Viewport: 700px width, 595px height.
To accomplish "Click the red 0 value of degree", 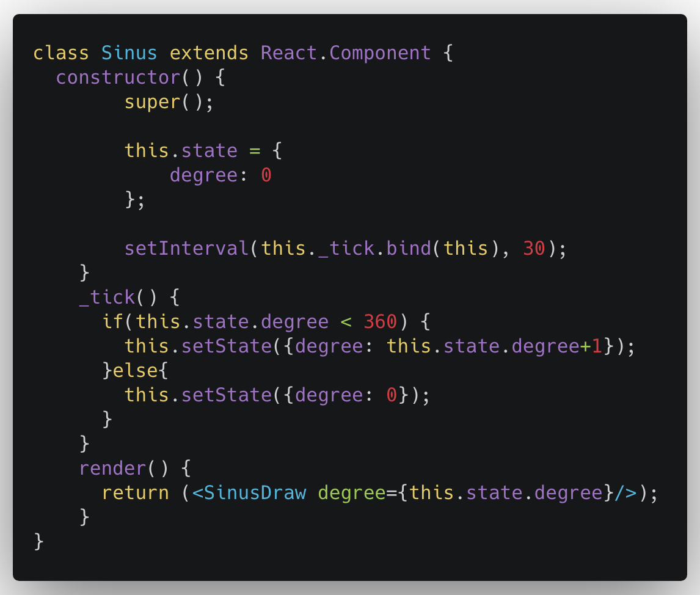I will point(267,175).
